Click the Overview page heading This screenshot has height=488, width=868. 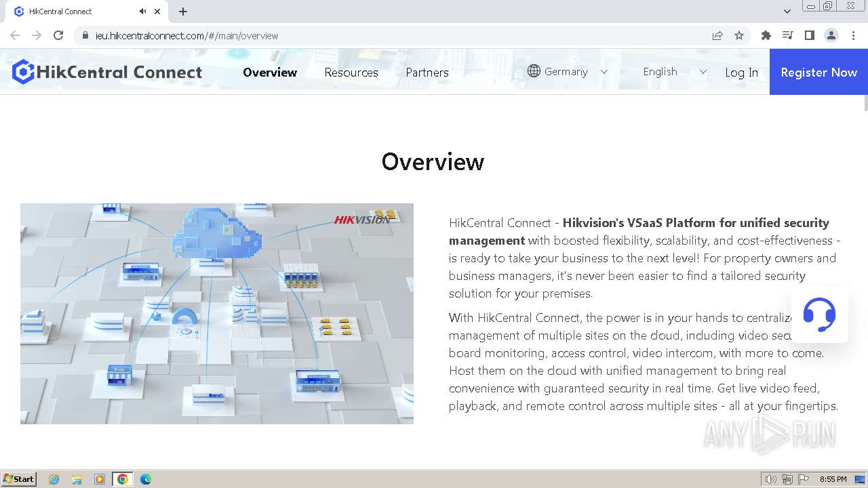(x=433, y=162)
